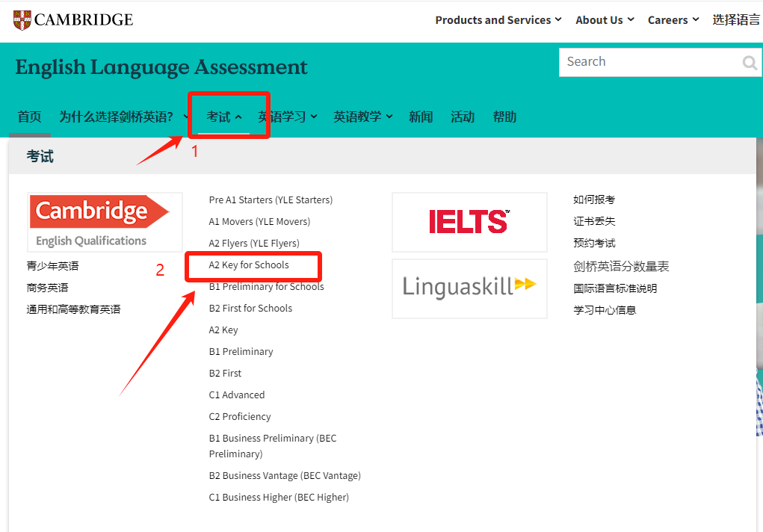This screenshot has width=763, height=532.
Task: Open the IELTS logo tile
Action: point(469,222)
